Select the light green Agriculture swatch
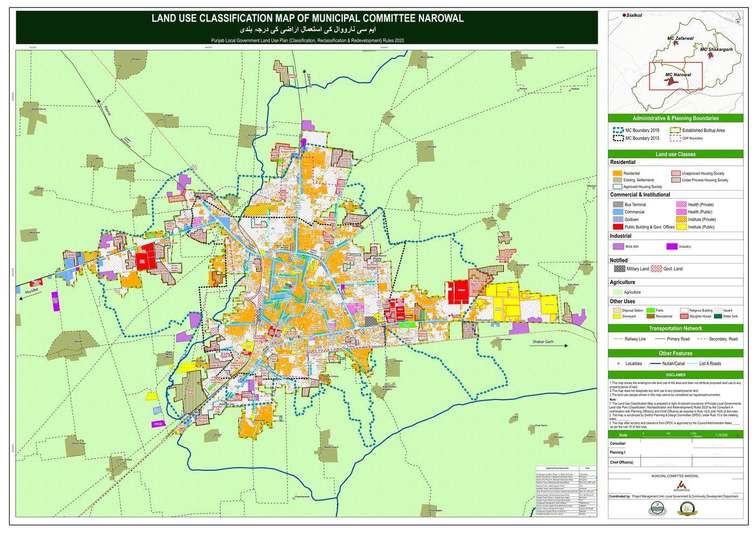The height and width of the screenshot is (534, 756). tap(617, 292)
